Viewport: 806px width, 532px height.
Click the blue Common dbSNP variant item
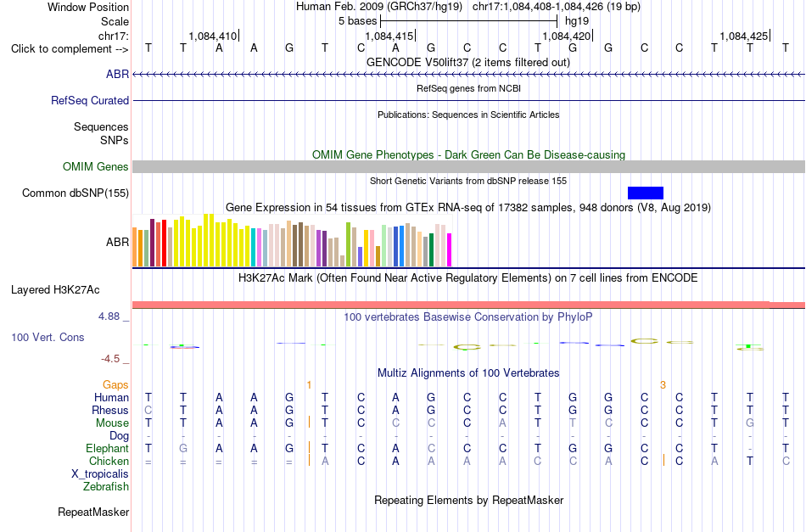(645, 193)
